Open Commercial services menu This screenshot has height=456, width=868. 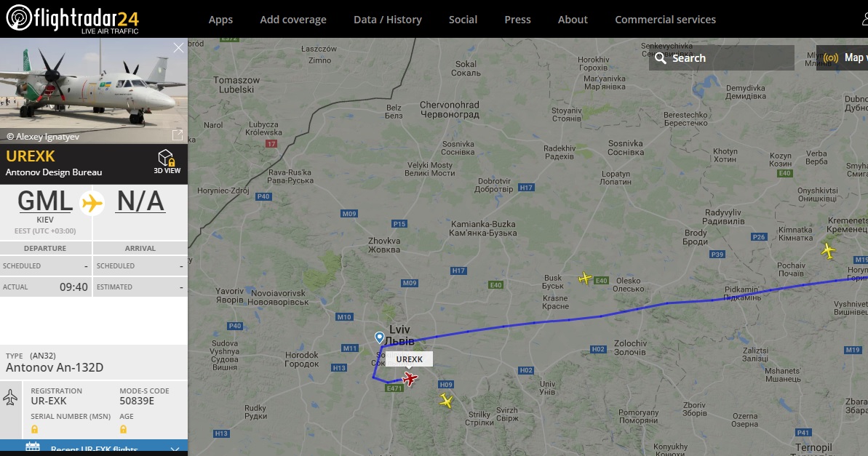[x=666, y=20]
